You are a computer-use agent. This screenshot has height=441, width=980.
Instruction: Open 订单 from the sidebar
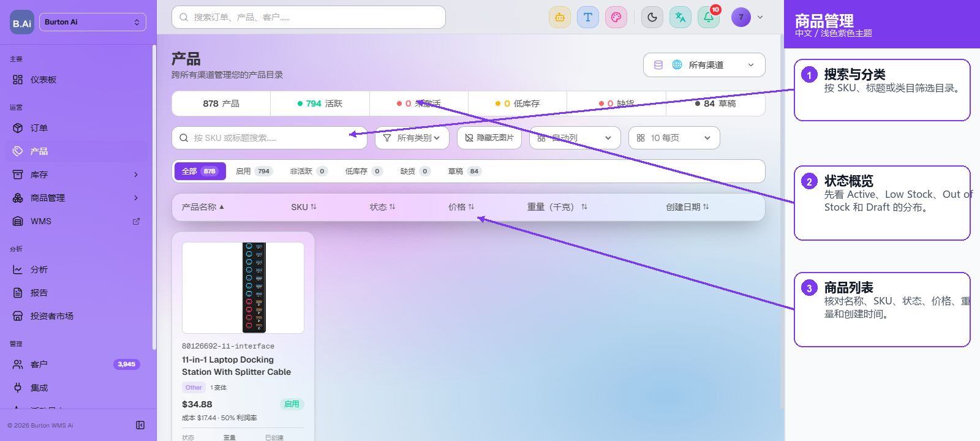point(76,128)
